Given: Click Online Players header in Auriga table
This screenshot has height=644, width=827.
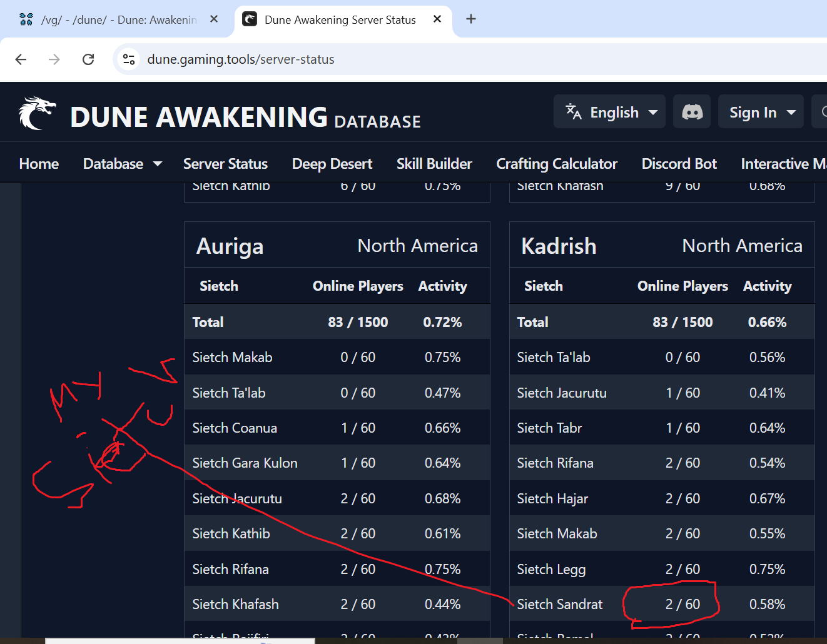Looking at the screenshot, I should coord(358,286).
